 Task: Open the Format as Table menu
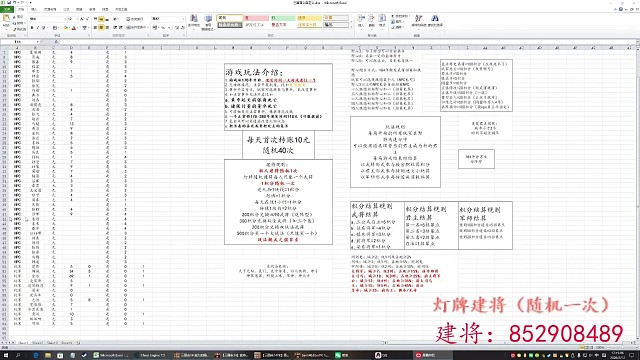[208, 22]
